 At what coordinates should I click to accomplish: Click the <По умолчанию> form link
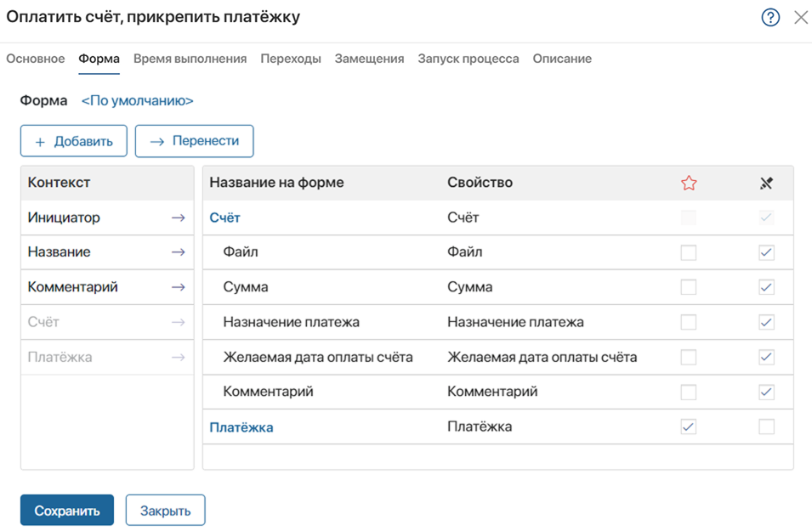click(137, 100)
